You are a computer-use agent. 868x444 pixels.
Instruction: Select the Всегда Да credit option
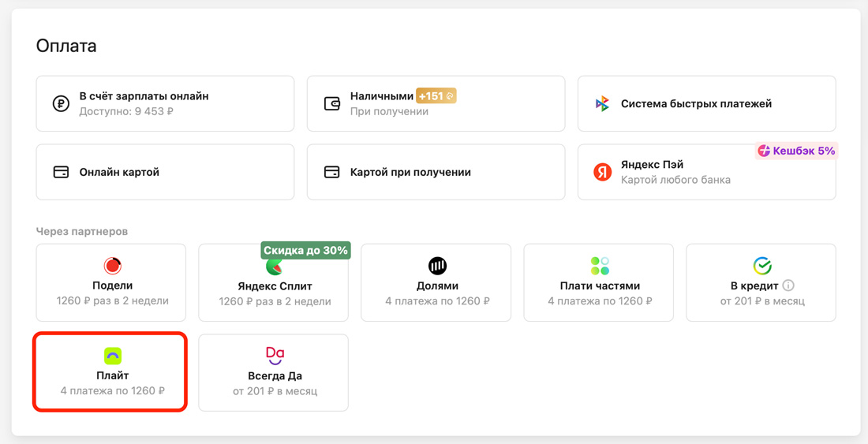274,372
